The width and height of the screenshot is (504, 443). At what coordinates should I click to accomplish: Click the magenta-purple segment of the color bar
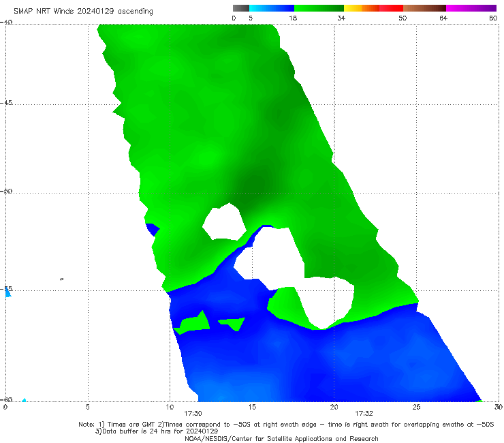[471, 8]
